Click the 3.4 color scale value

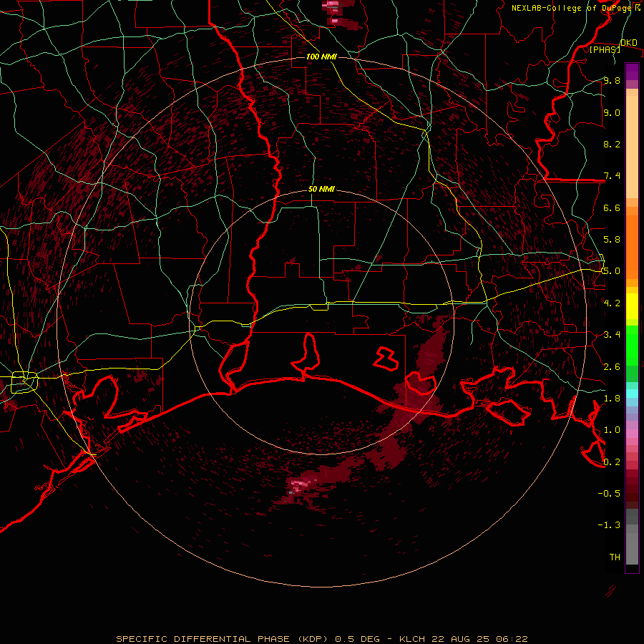[x=612, y=335]
